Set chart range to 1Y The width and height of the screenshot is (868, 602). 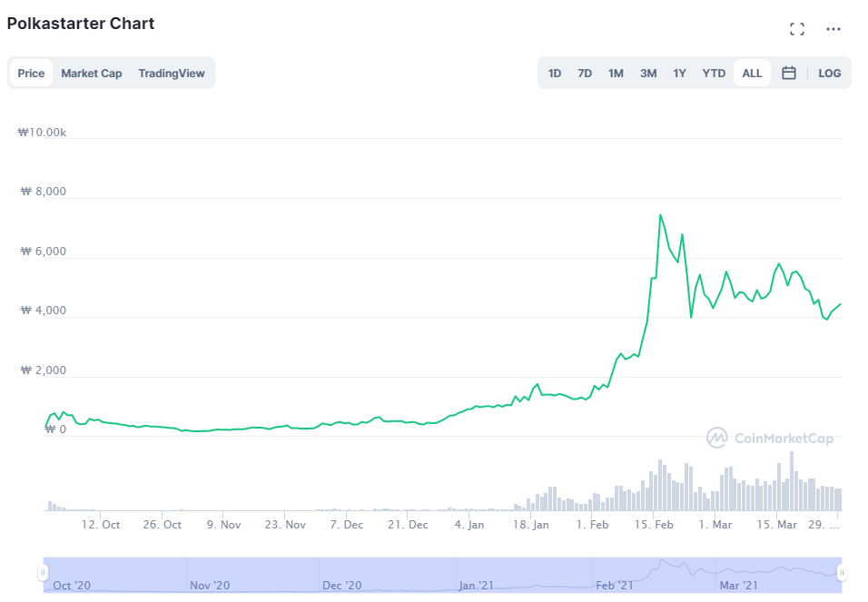coord(679,74)
